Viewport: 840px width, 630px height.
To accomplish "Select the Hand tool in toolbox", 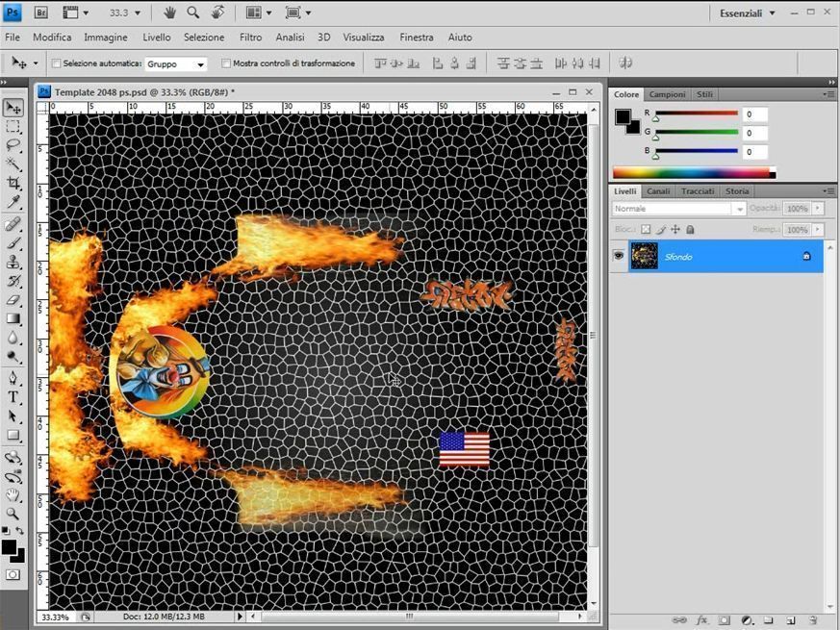I will [x=13, y=494].
